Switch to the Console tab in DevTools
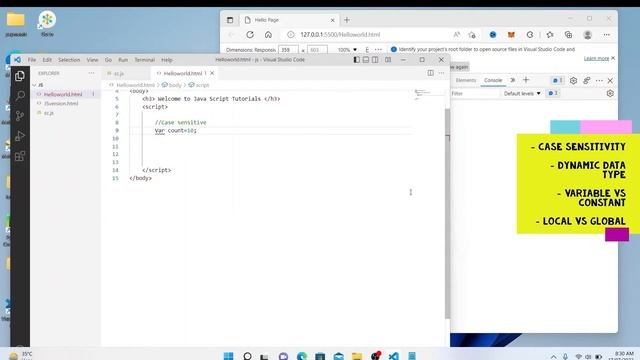Screen dimensions: 640x360 click(493, 80)
